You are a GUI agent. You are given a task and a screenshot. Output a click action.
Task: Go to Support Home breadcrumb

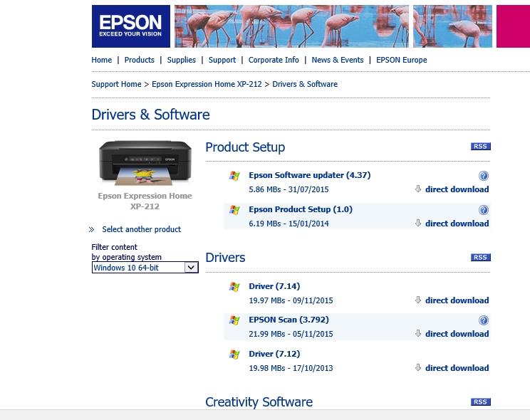pyautogui.click(x=116, y=84)
